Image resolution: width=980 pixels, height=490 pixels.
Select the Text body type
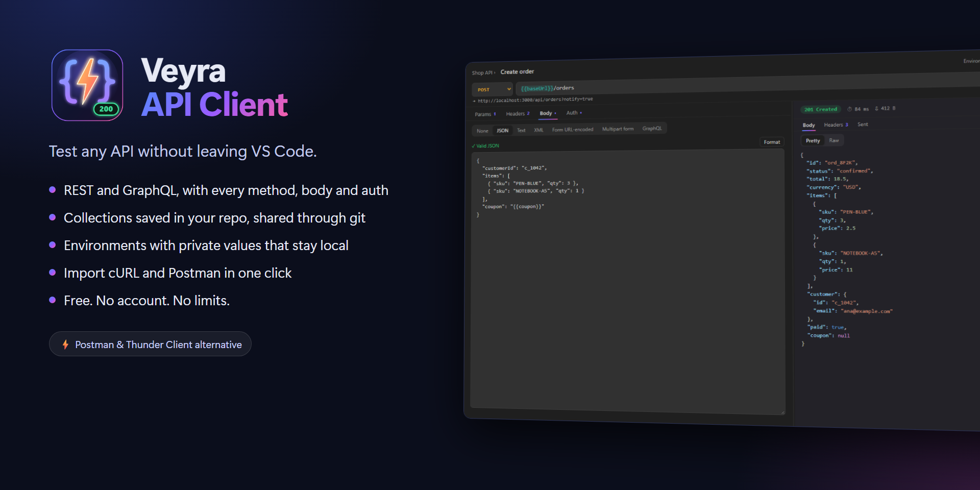point(521,131)
